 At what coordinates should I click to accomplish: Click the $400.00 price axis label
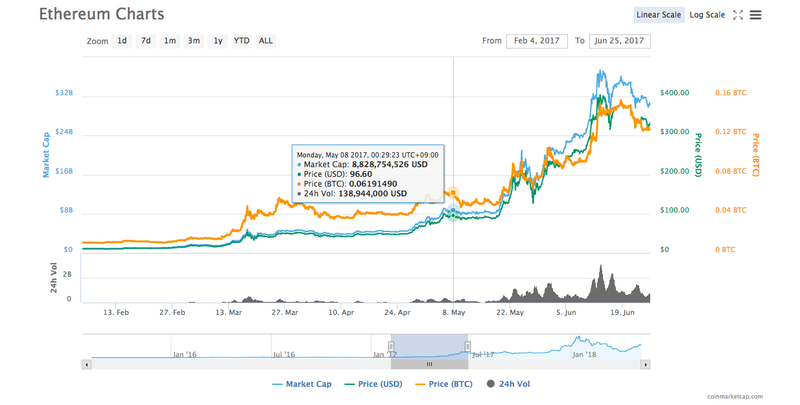[x=674, y=93]
